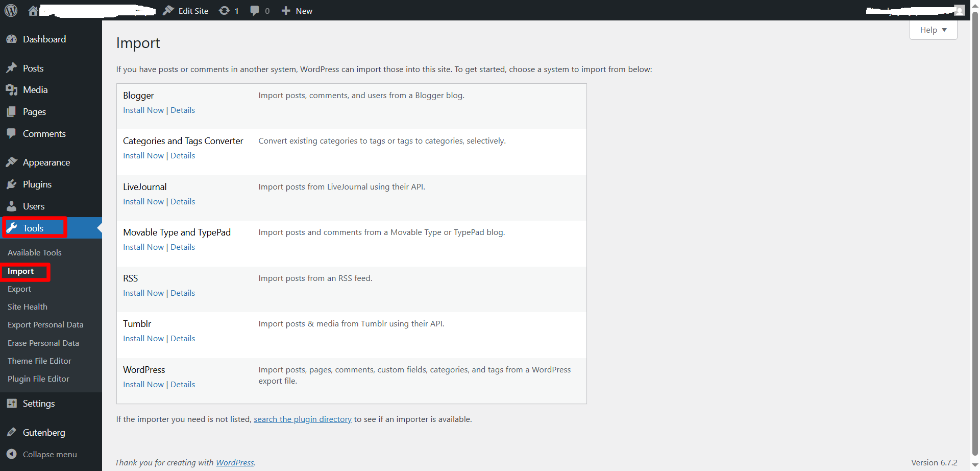Open the Help dropdown
The height and width of the screenshot is (471, 980).
(x=932, y=30)
